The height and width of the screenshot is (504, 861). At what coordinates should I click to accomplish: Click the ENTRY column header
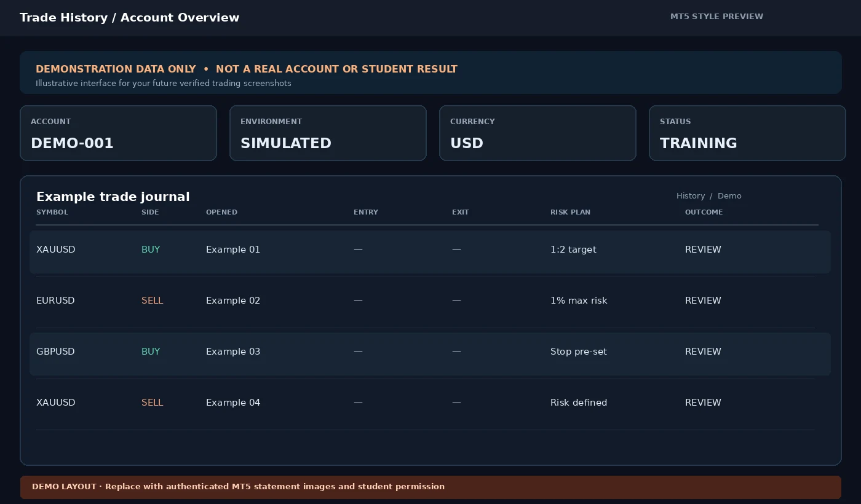(x=366, y=212)
